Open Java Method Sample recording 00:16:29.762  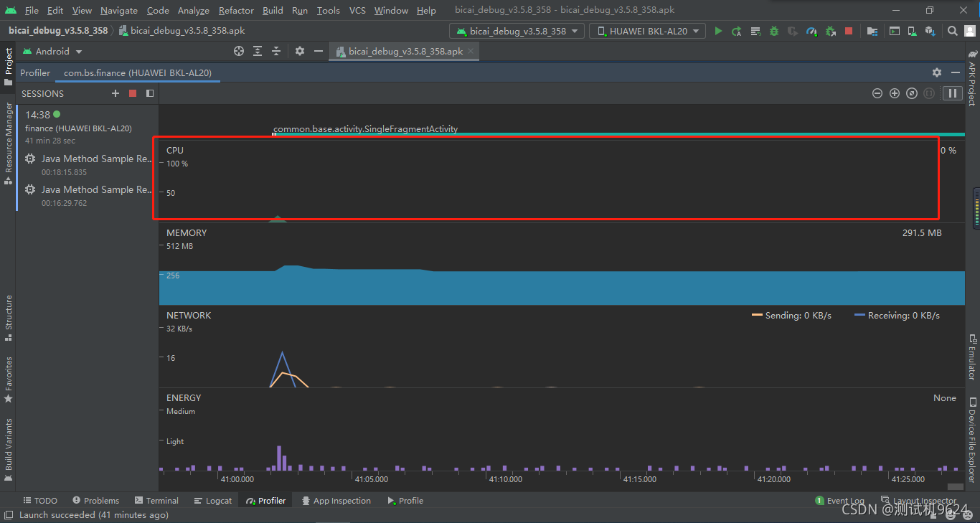click(x=87, y=196)
